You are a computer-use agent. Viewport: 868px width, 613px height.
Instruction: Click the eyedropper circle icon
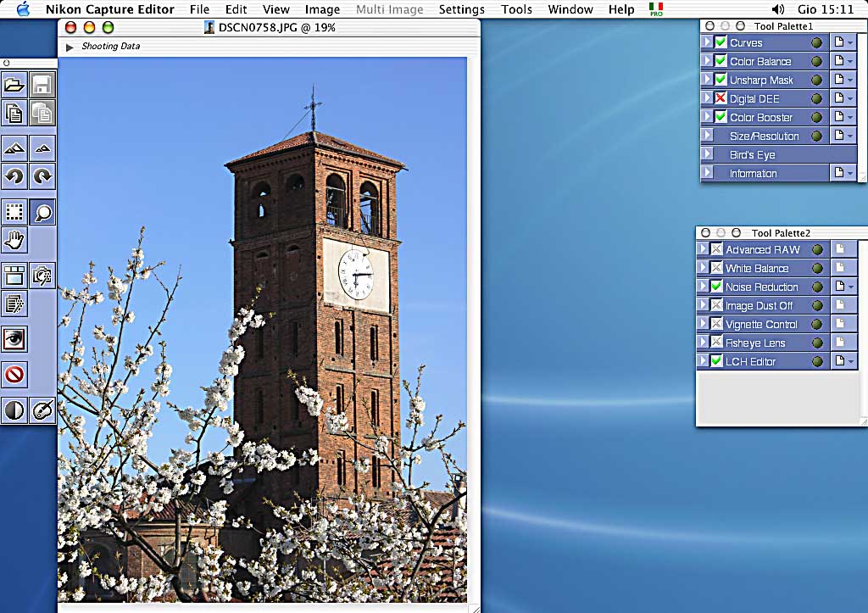pos(42,410)
